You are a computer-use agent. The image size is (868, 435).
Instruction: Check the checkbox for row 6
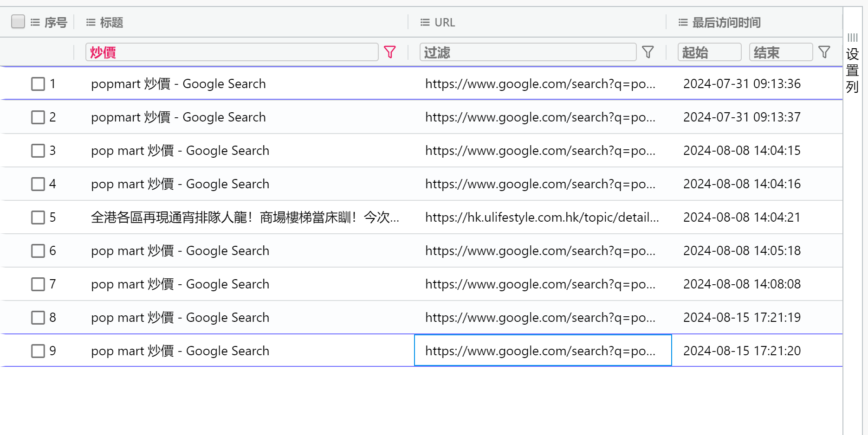click(38, 251)
